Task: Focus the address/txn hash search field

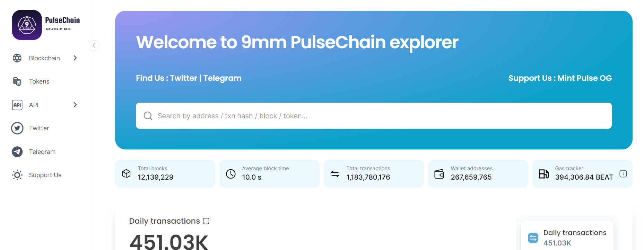Action: pyautogui.click(x=374, y=115)
